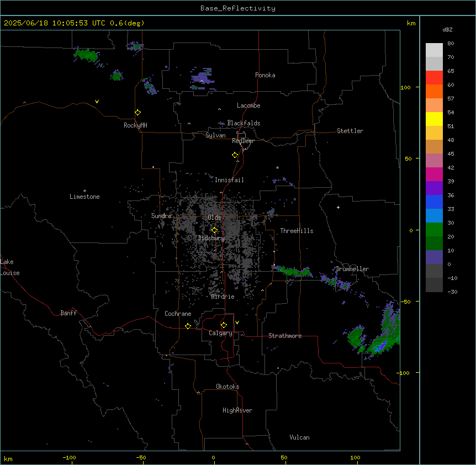
Task: Select the Innisfail label
Action: 229,180
